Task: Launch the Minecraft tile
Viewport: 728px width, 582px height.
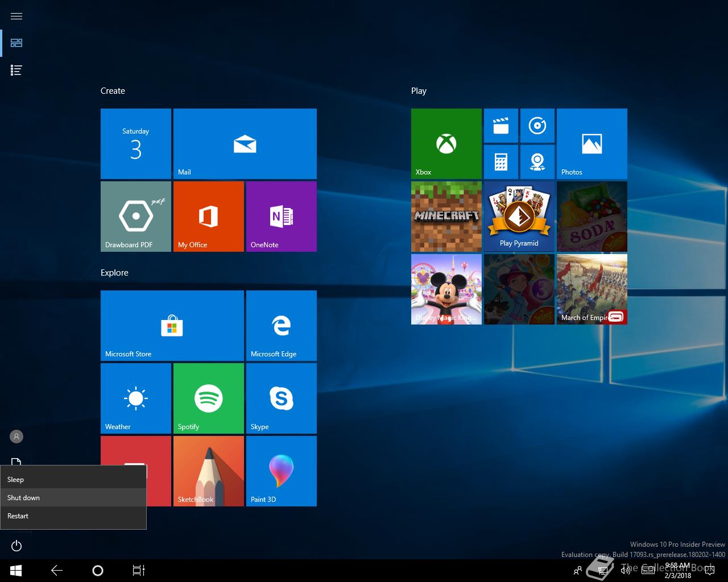Action: [x=446, y=217]
